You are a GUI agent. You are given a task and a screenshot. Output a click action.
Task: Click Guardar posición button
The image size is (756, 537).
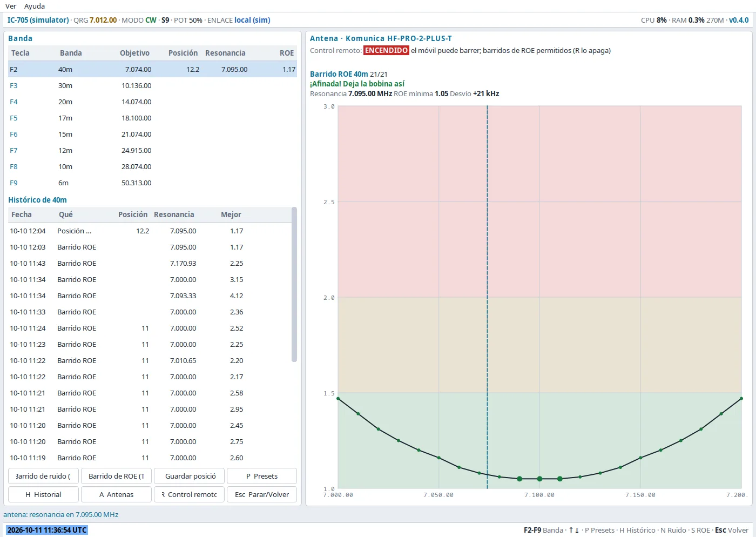click(189, 476)
